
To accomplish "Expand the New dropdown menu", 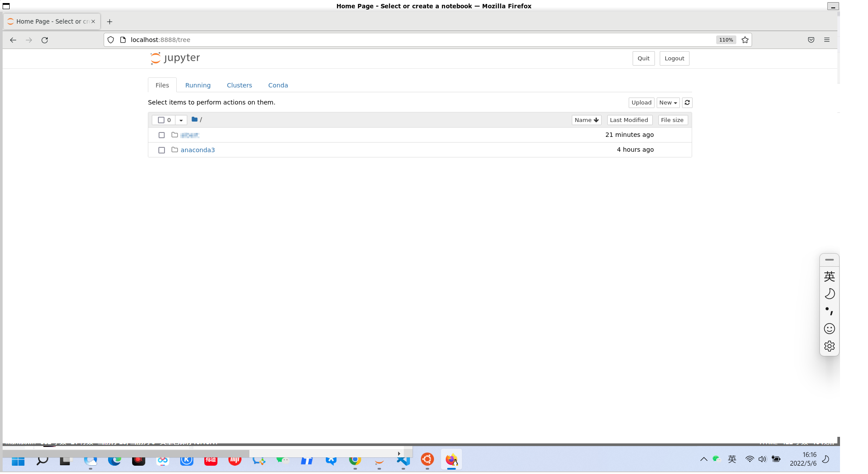I will [x=668, y=102].
